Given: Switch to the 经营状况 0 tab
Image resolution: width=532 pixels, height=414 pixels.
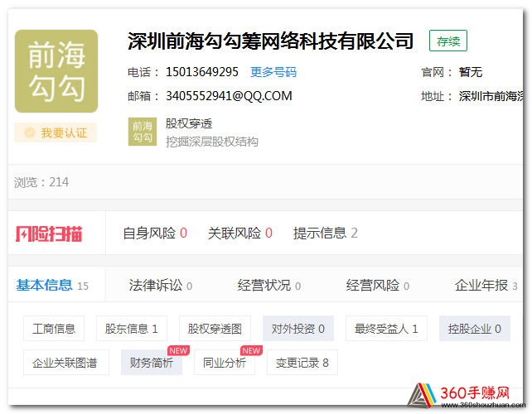Looking at the screenshot, I should coord(269,285).
